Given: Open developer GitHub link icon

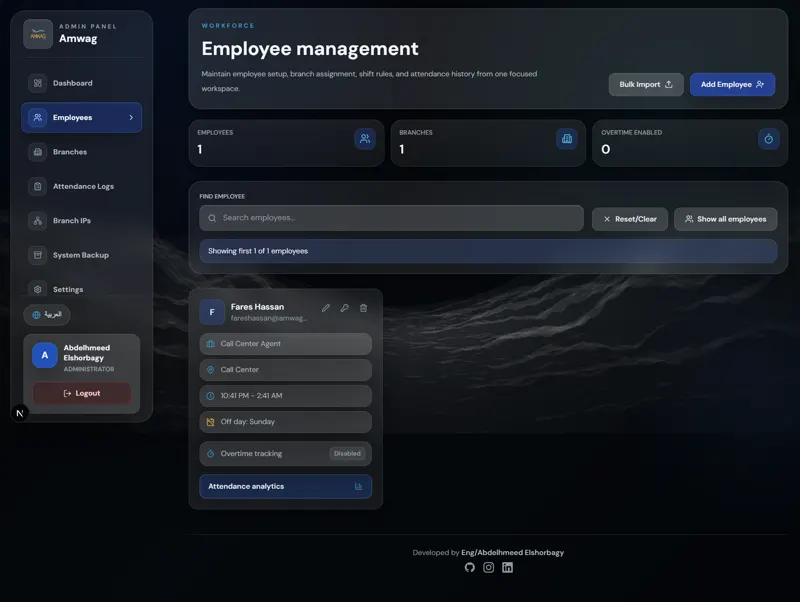Looking at the screenshot, I should [x=470, y=568].
